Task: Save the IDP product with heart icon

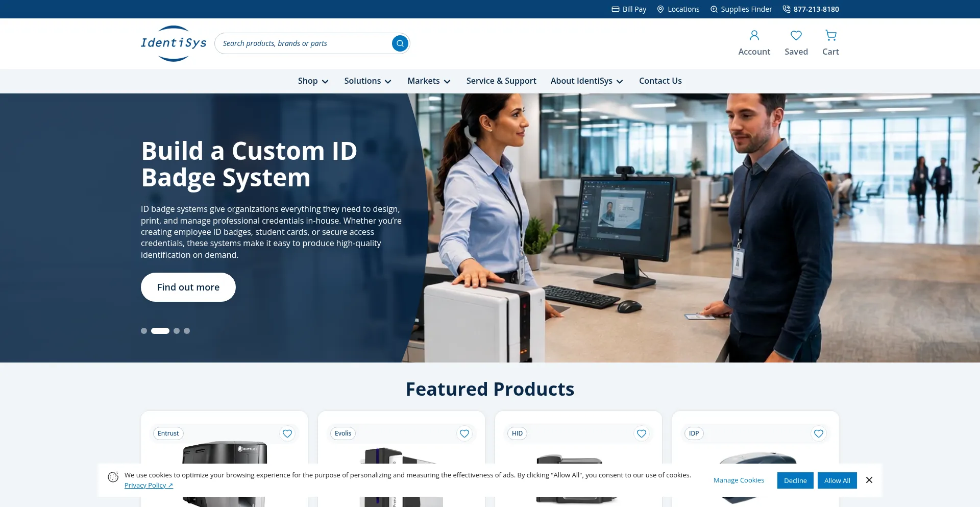Action: (x=819, y=433)
